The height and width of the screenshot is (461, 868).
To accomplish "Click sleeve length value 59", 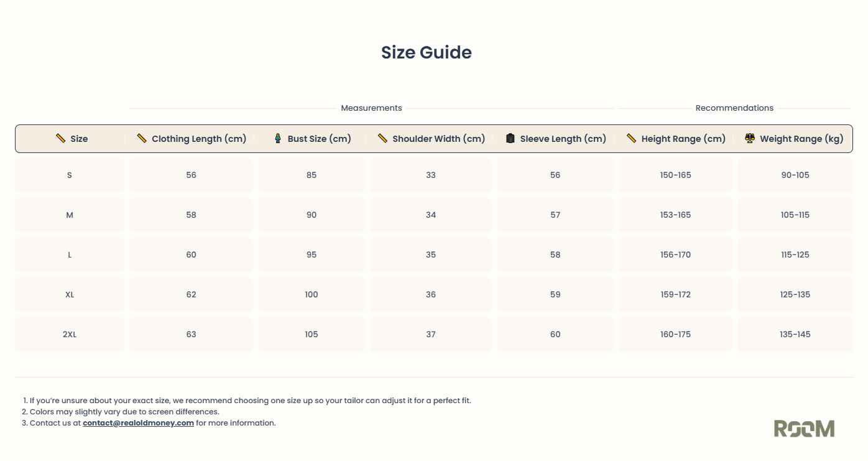I will 555,295.
